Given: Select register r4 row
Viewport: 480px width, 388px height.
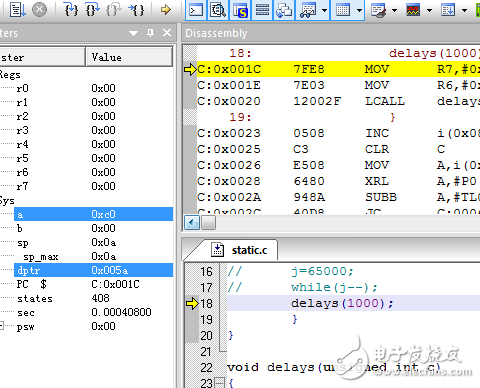Looking at the screenshot, I should [87, 144].
